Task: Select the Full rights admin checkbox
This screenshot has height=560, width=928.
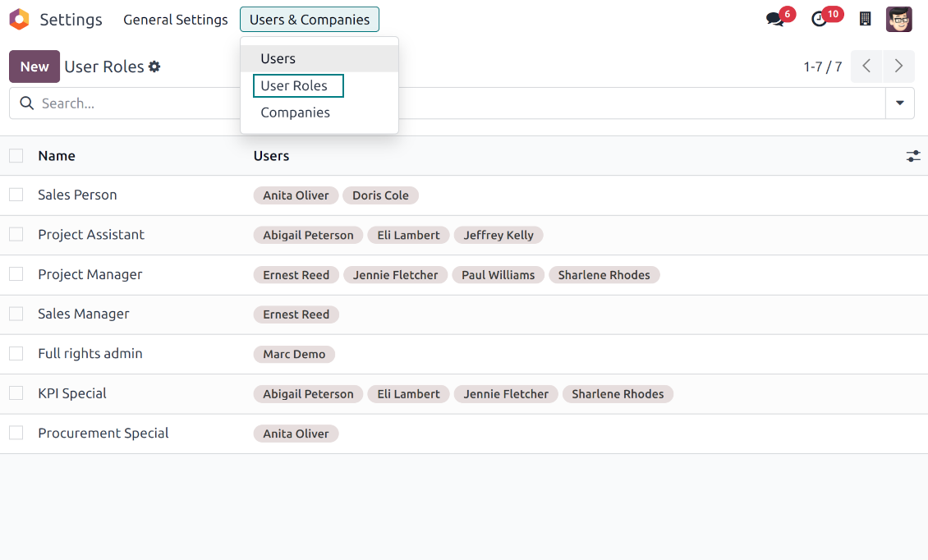Action: click(16, 354)
